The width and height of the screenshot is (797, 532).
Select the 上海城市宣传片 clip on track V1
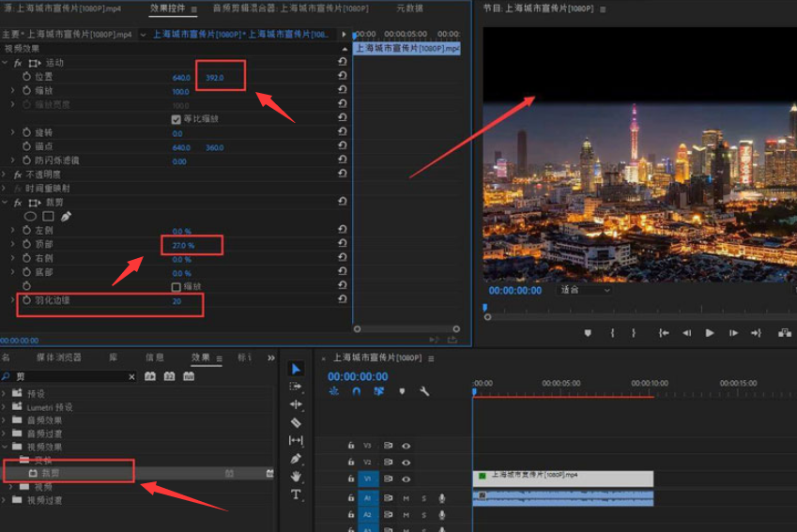coord(563,478)
